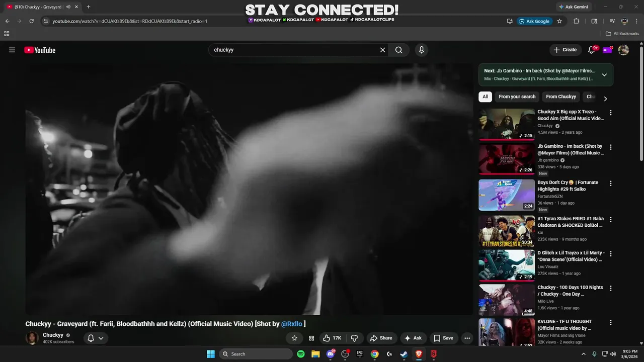Open options for 100 Days 100 Nights
Viewport: 644px width, 362px height.
click(x=611, y=289)
